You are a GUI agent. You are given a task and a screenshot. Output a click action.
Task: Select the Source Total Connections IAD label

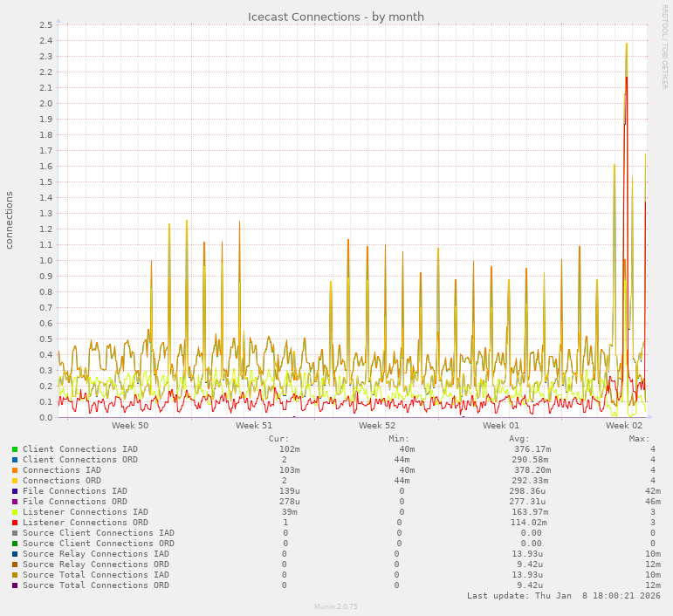95,575
